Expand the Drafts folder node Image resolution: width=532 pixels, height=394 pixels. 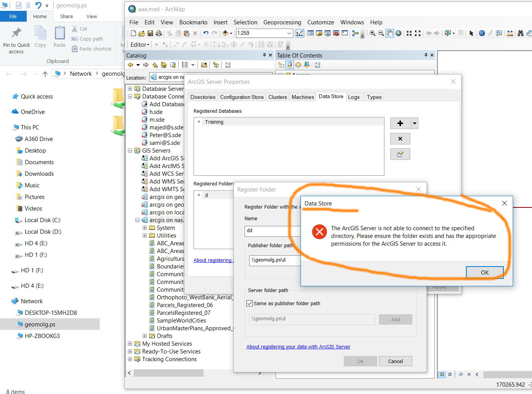(x=145, y=336)
